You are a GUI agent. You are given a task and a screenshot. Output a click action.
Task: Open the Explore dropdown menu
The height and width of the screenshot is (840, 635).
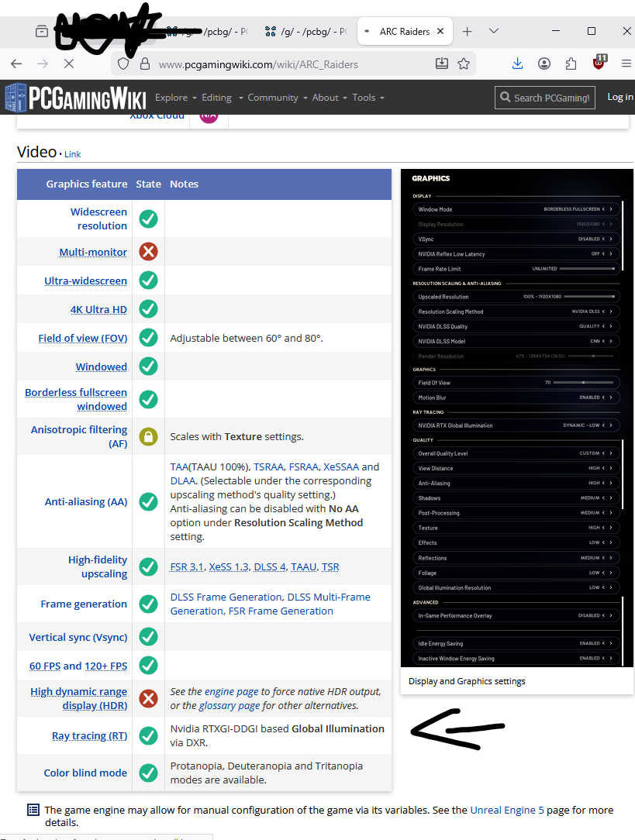pyautogui.click(x=176, y=98)
